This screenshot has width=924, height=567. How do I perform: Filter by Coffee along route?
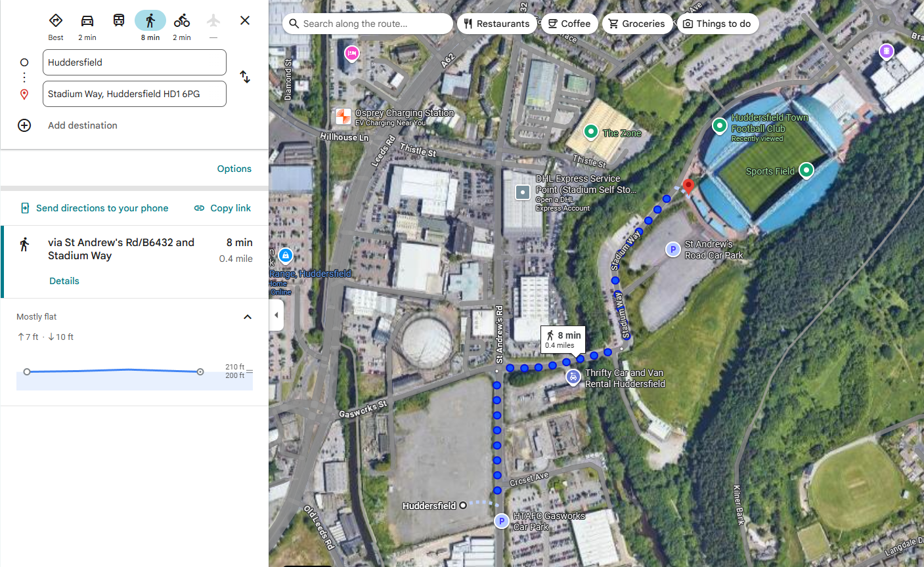pos(569,24)
